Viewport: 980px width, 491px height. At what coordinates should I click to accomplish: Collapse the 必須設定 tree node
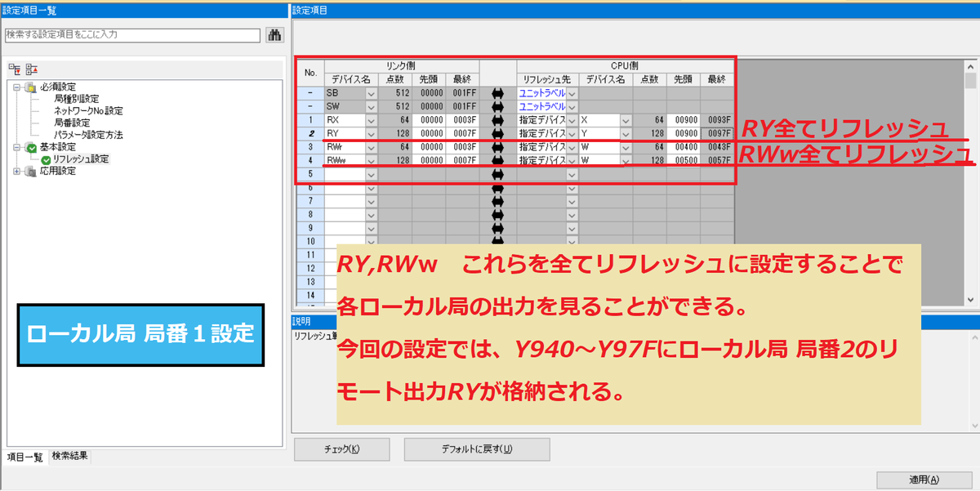pyautogui.click(x=17, y=87)
